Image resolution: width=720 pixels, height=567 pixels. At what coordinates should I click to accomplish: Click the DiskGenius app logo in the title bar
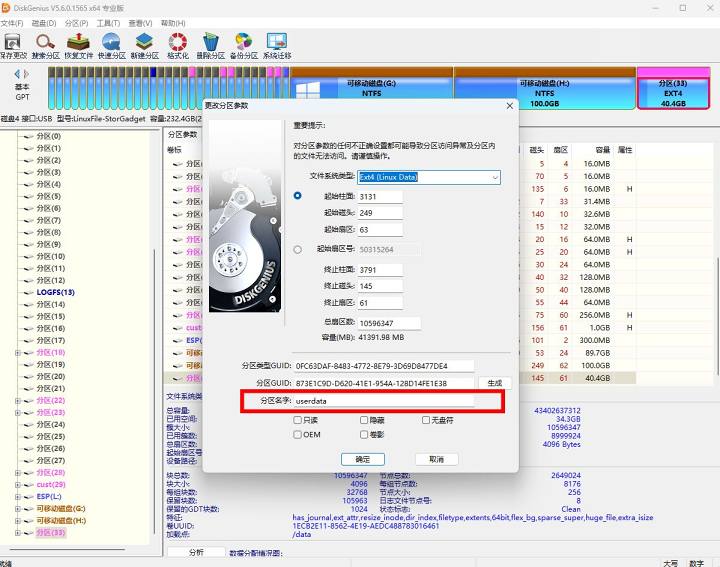click(6, 8)
